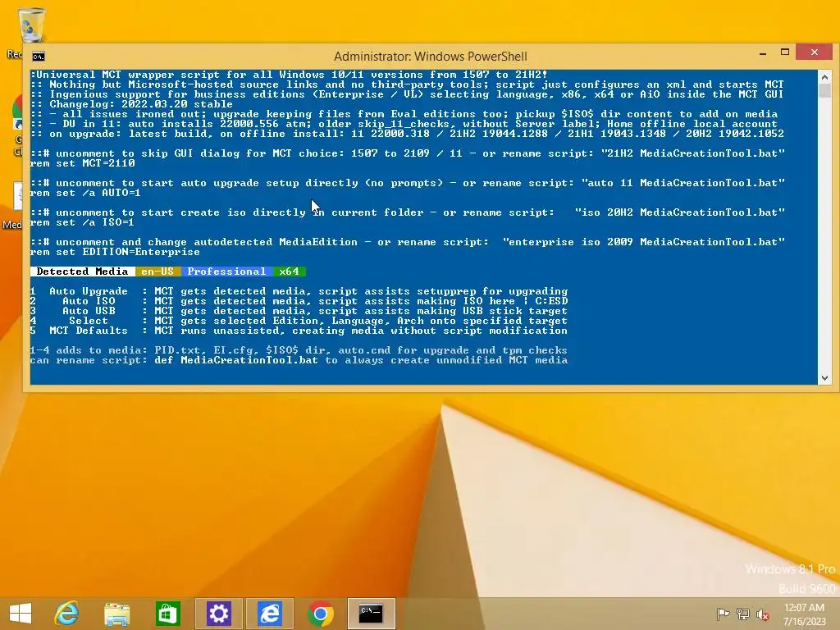Select the PowerShell console taskbar button
Screen dimensions: 840x630
tap(372, 614)
